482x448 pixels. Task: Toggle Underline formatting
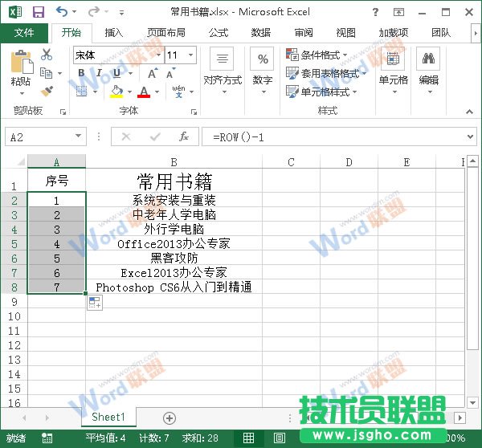coord(116,73)
